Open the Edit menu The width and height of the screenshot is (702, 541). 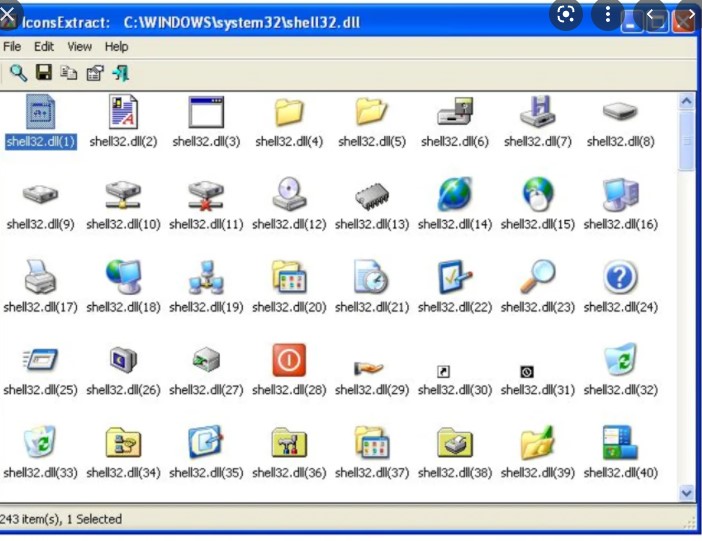click(x=44, y=47)
